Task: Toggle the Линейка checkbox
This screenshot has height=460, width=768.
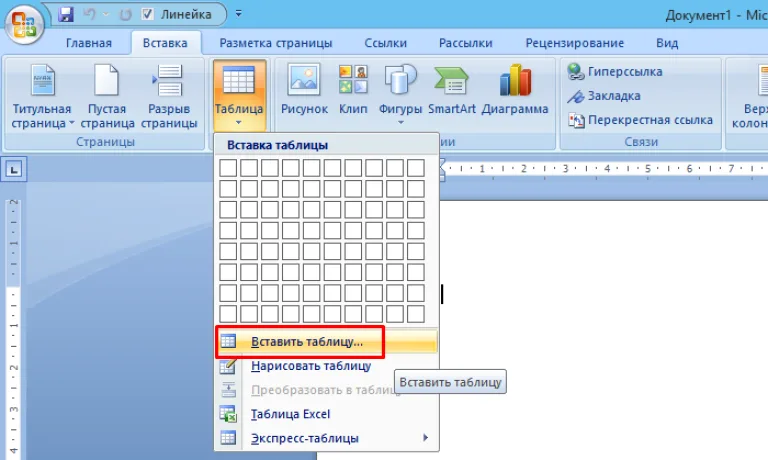Action: [x=147, y=14]
